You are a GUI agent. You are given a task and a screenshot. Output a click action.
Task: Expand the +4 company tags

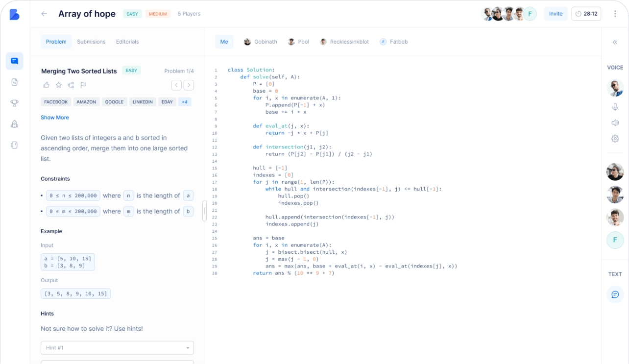point(185,102)
